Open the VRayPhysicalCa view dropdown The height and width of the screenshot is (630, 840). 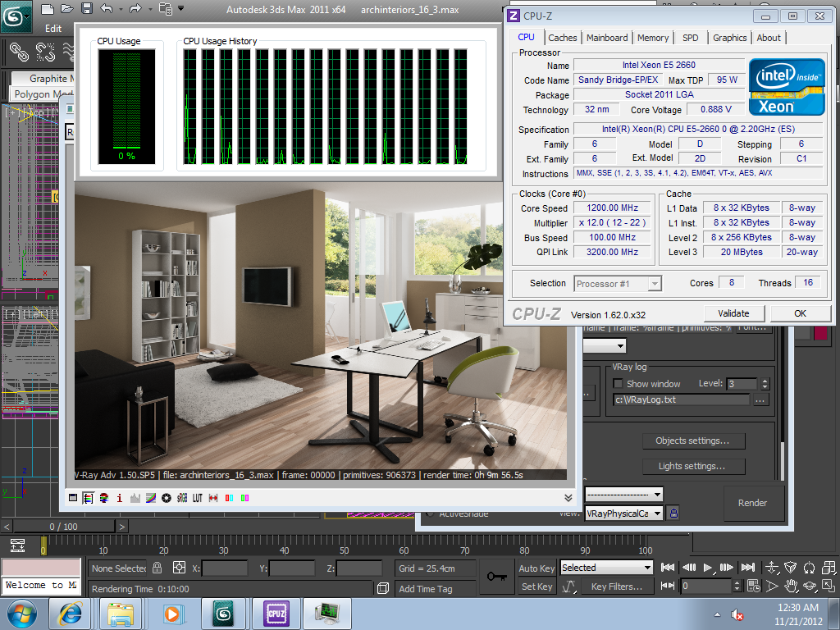(x=623, y=514)
